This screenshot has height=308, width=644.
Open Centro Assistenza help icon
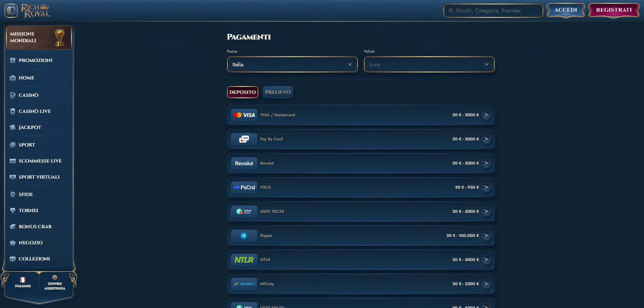[x=55, y=278]
